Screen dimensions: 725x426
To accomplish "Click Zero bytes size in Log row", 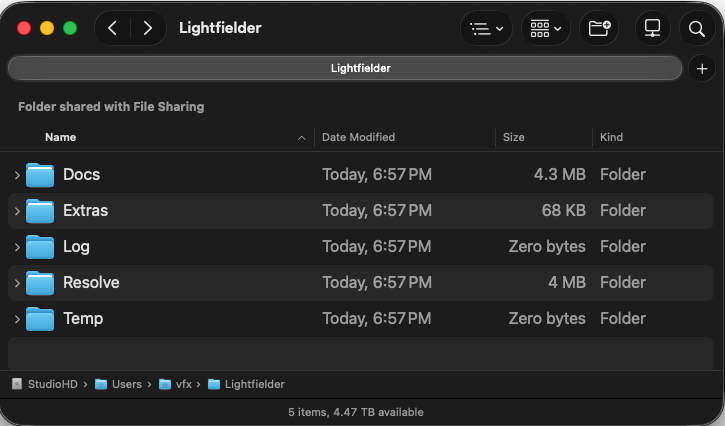I will [x=547, y=247].
